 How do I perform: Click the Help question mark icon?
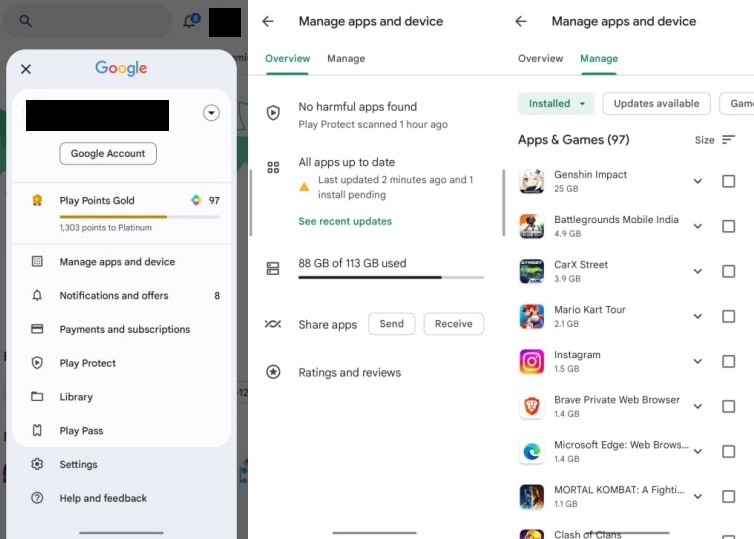pyautogui.click(x=37, y=498)
